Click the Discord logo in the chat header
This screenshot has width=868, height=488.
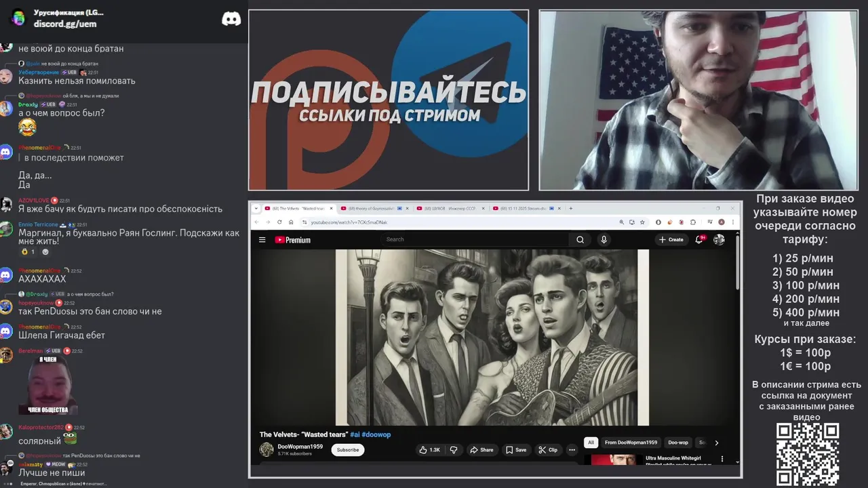click(x=231, y=18)
